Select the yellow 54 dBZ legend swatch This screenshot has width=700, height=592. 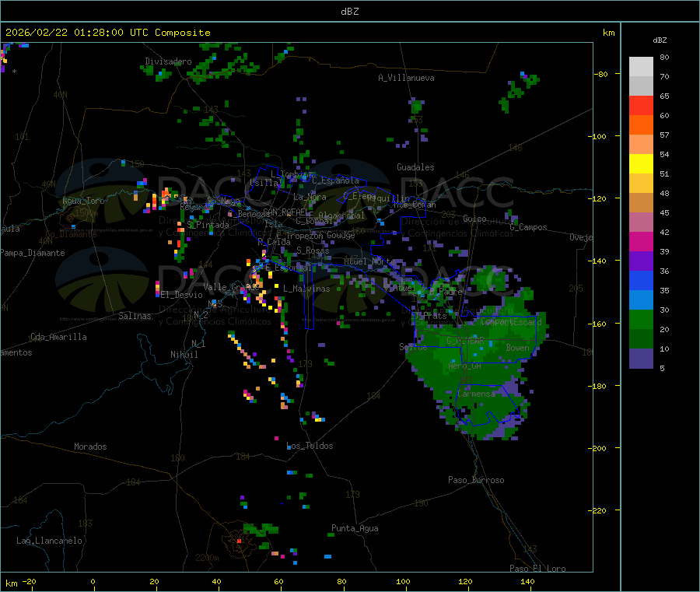point(641,164)
